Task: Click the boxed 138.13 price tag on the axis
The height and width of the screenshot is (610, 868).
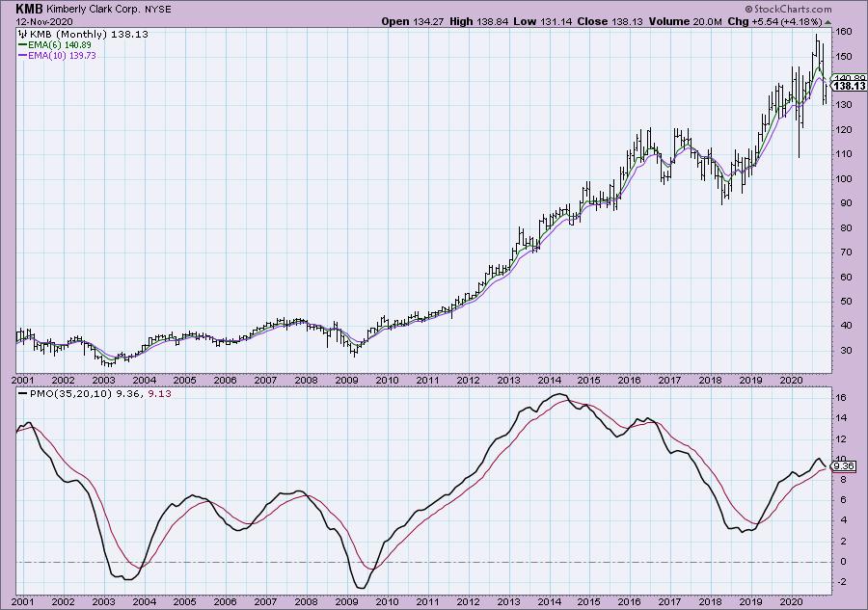Action: pyautogui.click(x=849, y=87)
